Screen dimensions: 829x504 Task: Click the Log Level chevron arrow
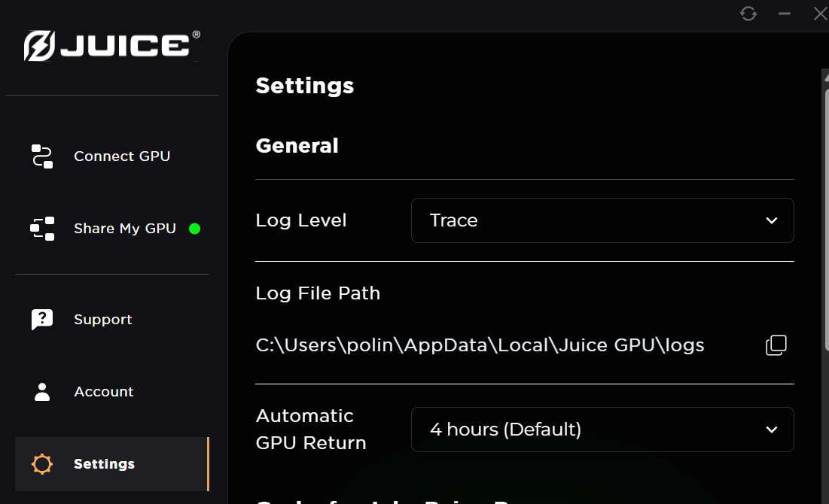click(771, 220)
